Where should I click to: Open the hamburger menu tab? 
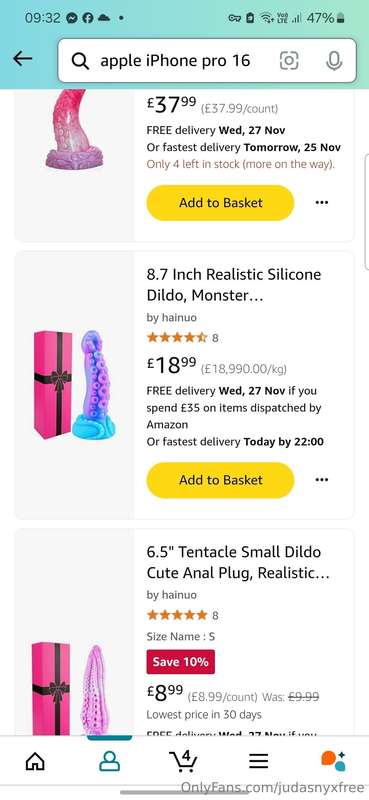(259, 762)
